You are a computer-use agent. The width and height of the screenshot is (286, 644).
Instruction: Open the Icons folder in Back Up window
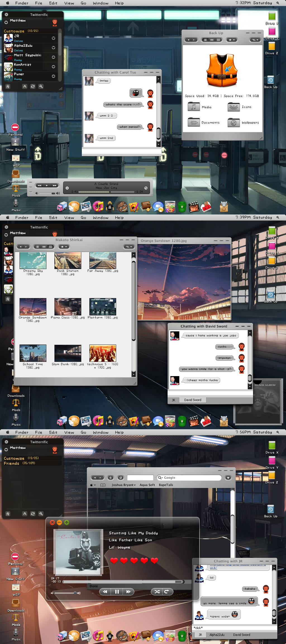tap(233, 107)
